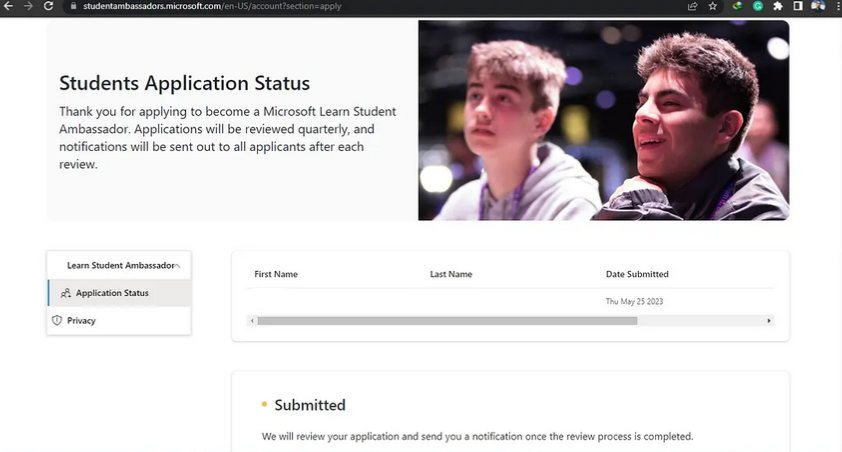Screen dimensions: 842x452
Task: Toggle the browser side panel icon
Action: [x=798, y=6]
